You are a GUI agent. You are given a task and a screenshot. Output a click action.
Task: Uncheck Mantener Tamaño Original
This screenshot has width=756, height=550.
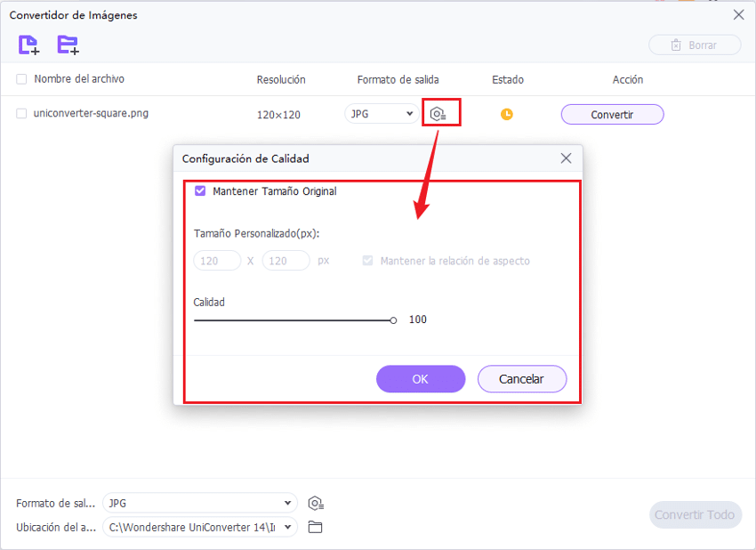pos(200,190)
